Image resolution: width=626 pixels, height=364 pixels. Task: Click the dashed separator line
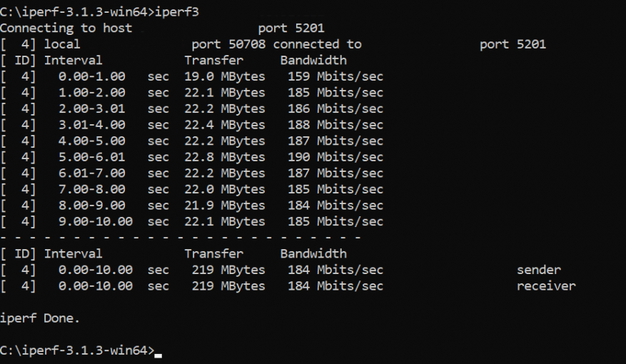coord(180,237)
